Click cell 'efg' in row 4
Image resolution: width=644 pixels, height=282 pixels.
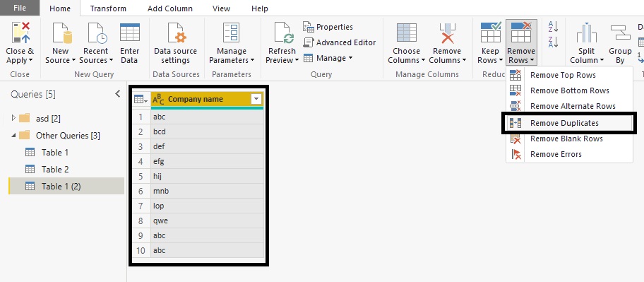pyautogui.click(x=207, y=162)
